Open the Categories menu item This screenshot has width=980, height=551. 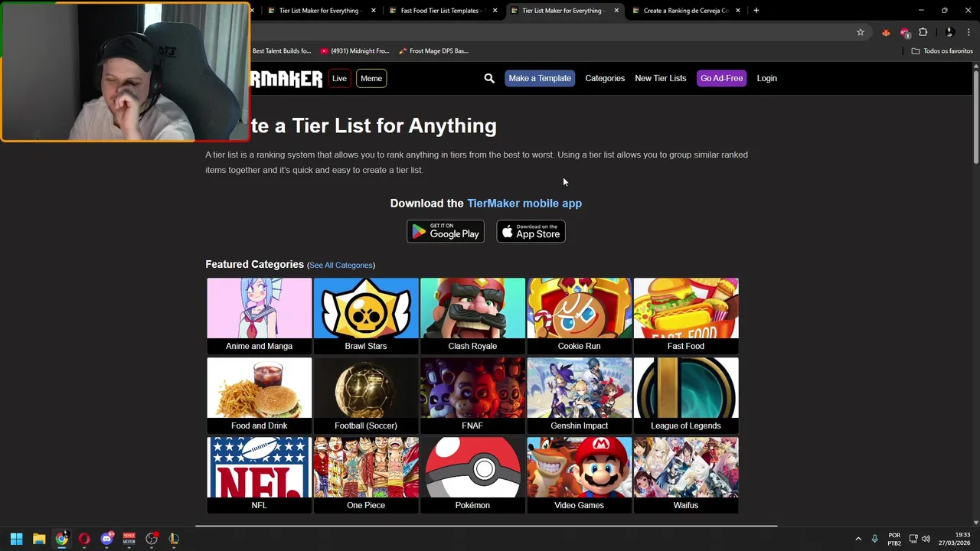605,78
